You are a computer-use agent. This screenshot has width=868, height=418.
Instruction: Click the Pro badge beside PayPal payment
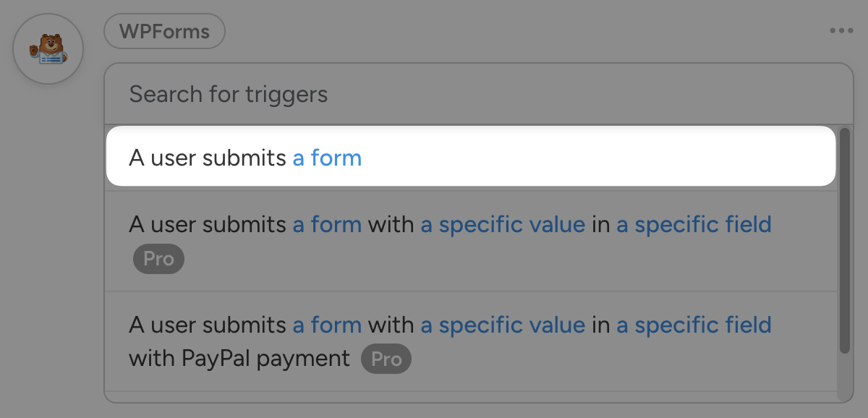(x=386, y=359)
